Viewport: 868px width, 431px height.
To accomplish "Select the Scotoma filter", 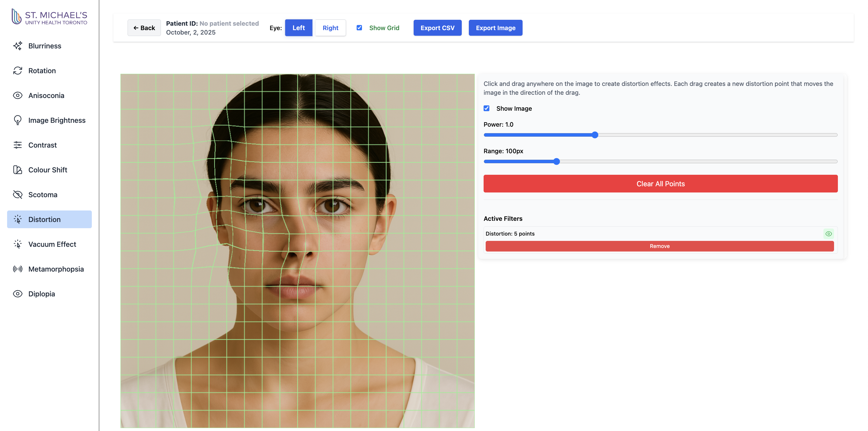I will [43, 195].
